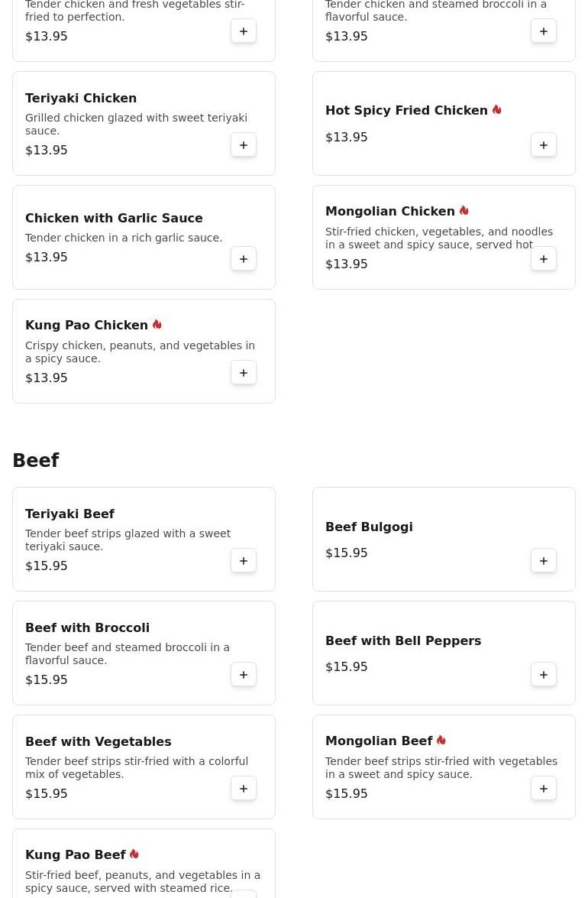Click the Beef with Vegetables description text
Viewport: 588px width, 898px height.
click(x=137, y=767)
